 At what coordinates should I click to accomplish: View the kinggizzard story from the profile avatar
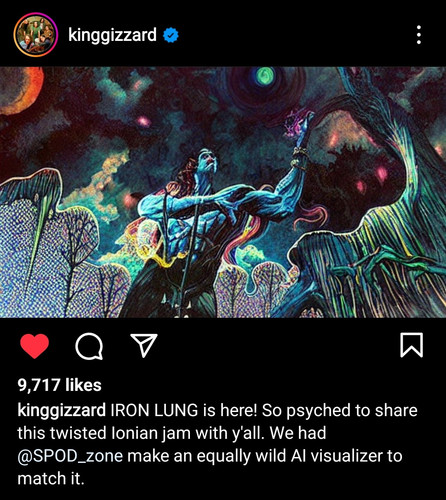[36, 35]
